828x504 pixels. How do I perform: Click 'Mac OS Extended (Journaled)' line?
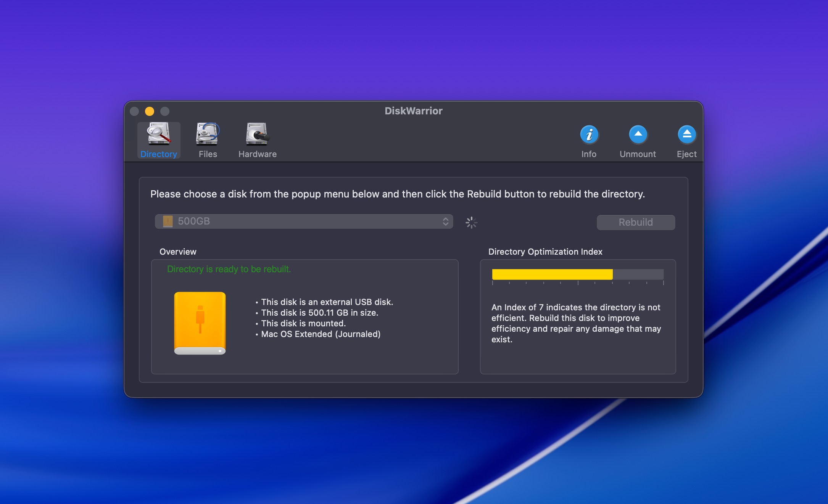coord(321,334)
